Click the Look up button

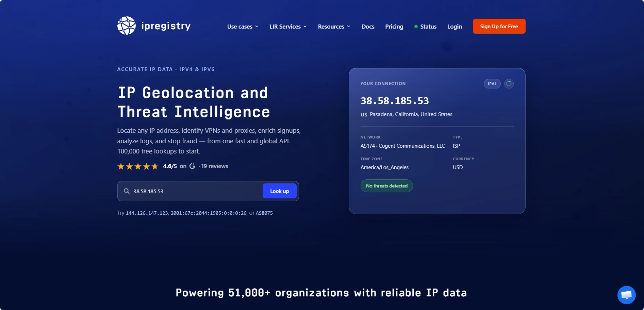pos(279,191)
